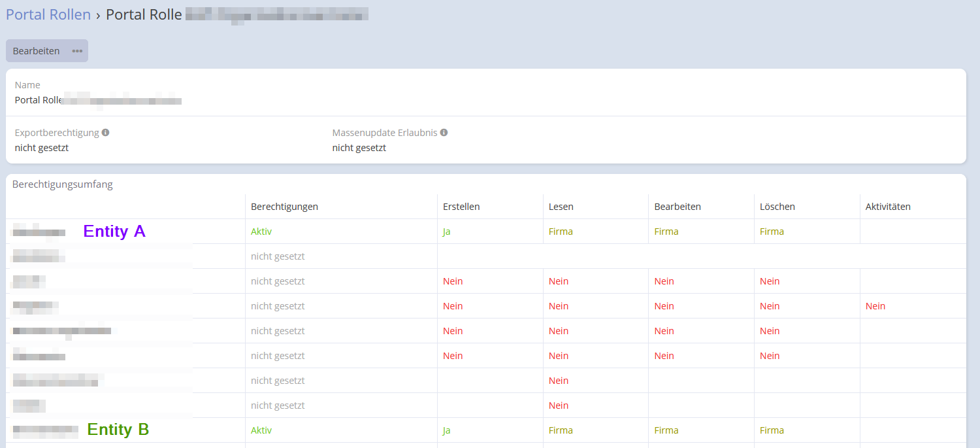This screenshot has height=448, width=980.
Task: Click the Exportberechtigung field label
Action: tap(57, 132)
